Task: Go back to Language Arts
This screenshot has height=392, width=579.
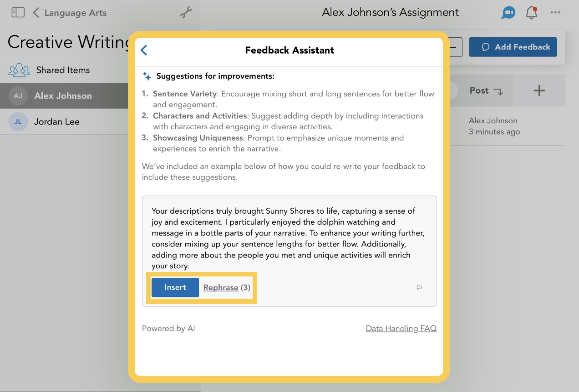Action: 70,13
